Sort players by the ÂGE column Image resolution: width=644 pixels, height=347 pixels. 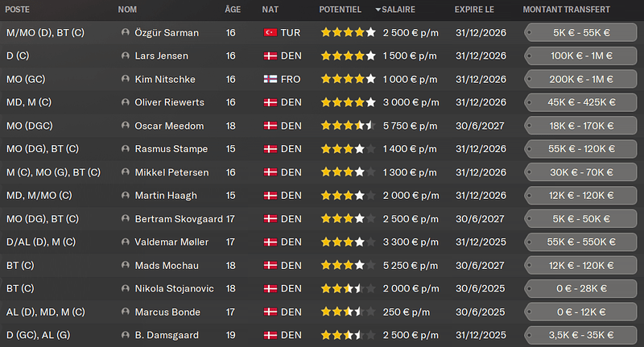[233, 10]
